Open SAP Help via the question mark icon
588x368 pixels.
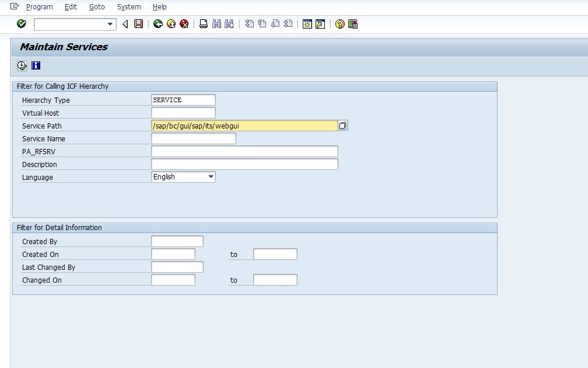tap(339, 24)
